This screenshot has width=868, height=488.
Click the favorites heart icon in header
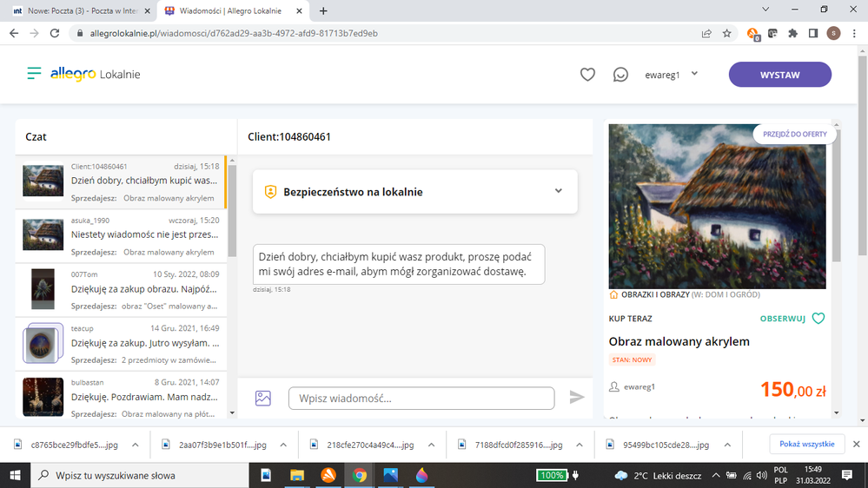pos(587,75)
